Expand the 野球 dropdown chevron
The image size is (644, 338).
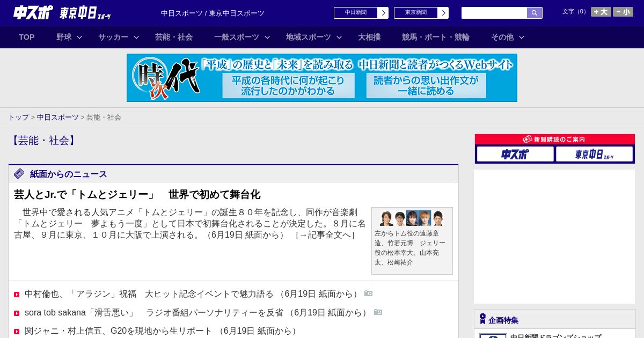pyautogui.click(x=79, y=37)
